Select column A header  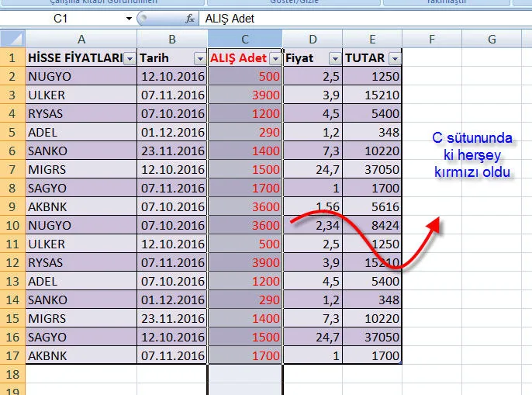coord(81,39)
